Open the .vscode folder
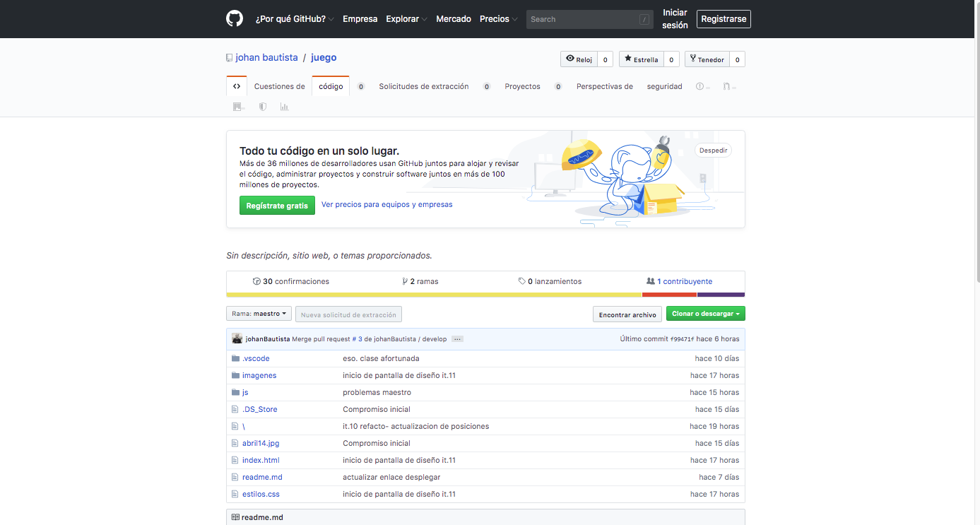This screenshot has height=525, width=980. point(256,358)
